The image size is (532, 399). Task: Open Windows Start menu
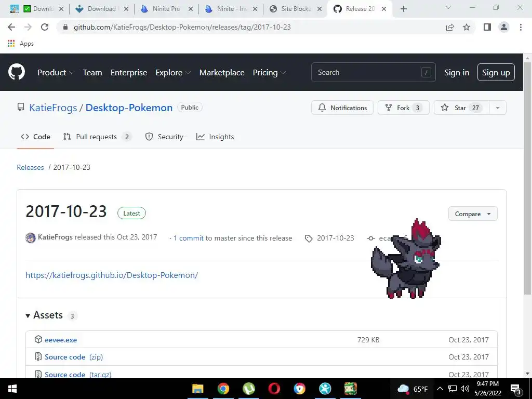(12, 389)
